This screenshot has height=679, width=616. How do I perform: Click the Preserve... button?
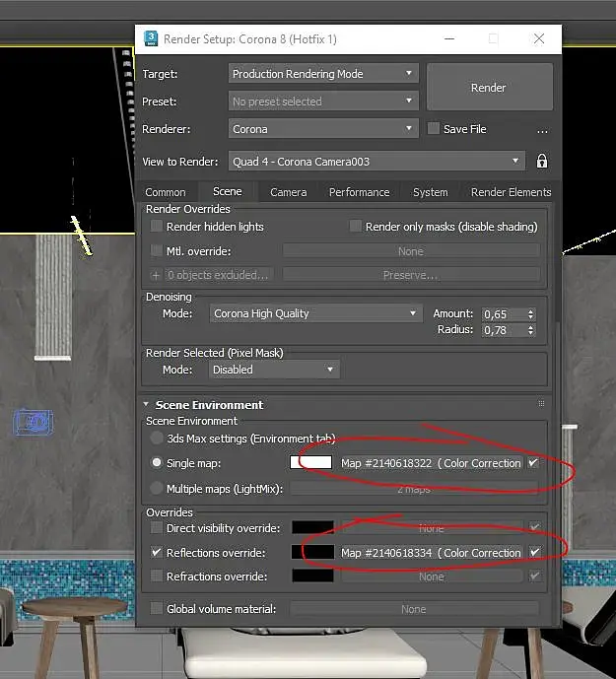click(x=411, y=275)
